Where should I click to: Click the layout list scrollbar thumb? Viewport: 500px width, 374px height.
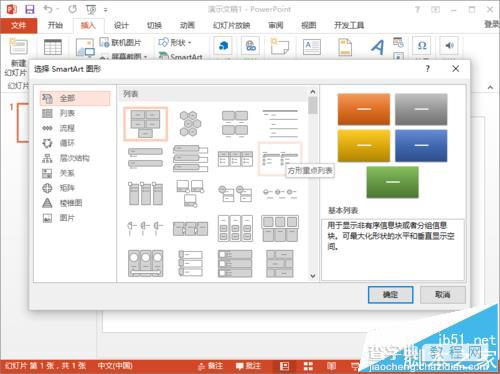click(313, 105)
